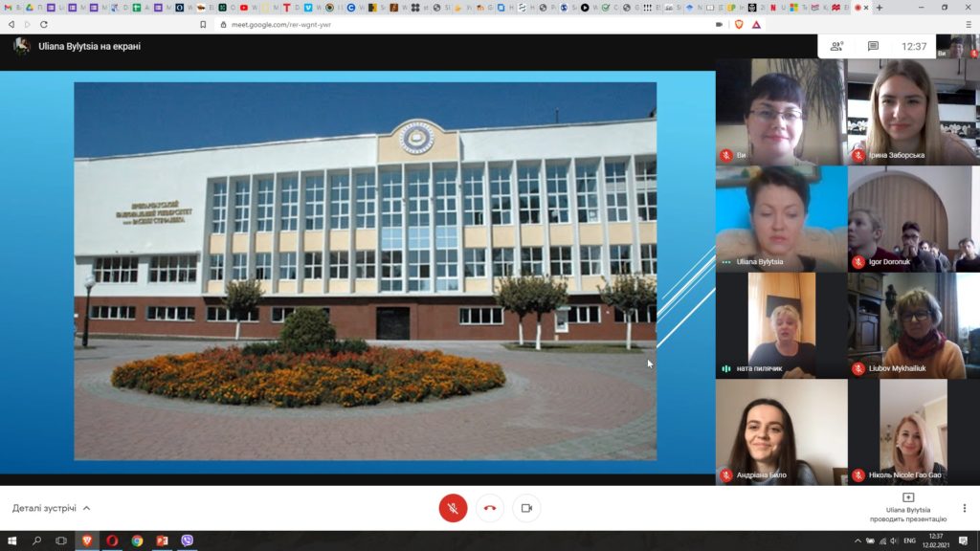Image resolution: width=980 pixels, height=551 pixels.
Task: Click the meet.google.com address bar
Action: [x=462, y=24]
